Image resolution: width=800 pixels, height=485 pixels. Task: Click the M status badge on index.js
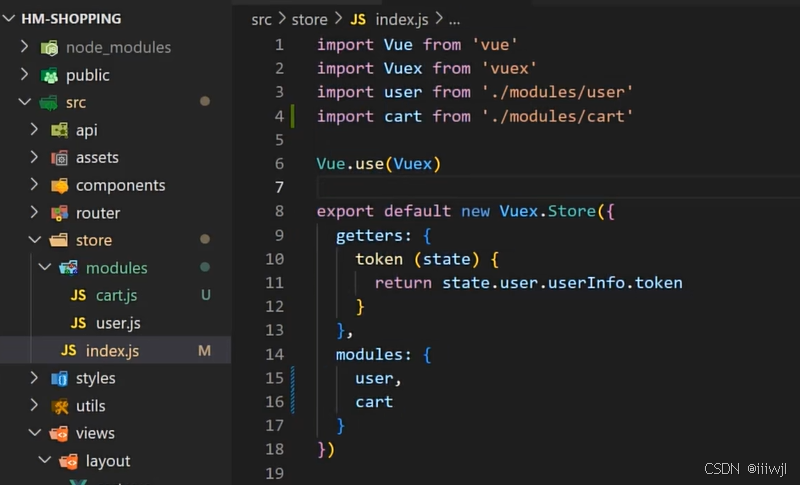tap(204, 350)
